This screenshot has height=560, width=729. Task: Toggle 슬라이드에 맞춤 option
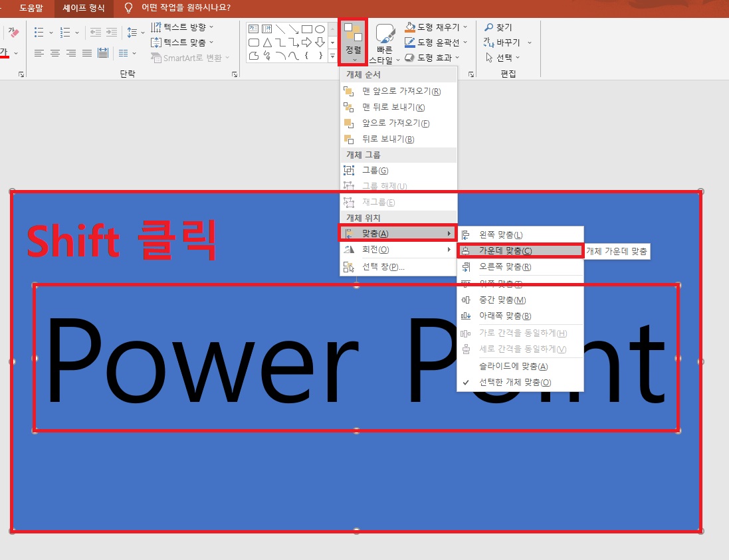pyautogui.click(x=521, y=366)
